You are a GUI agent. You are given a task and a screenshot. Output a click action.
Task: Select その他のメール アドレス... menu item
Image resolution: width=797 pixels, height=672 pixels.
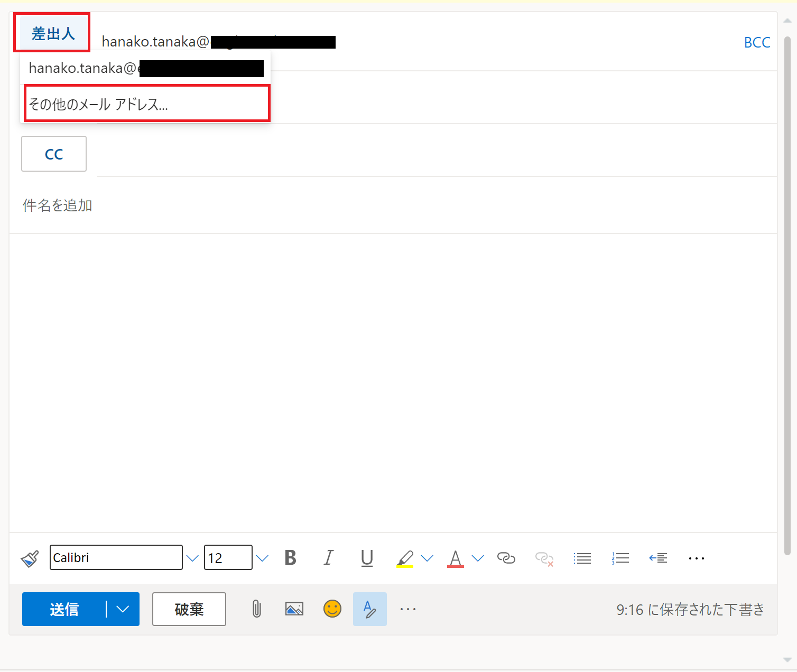(147, 104)
